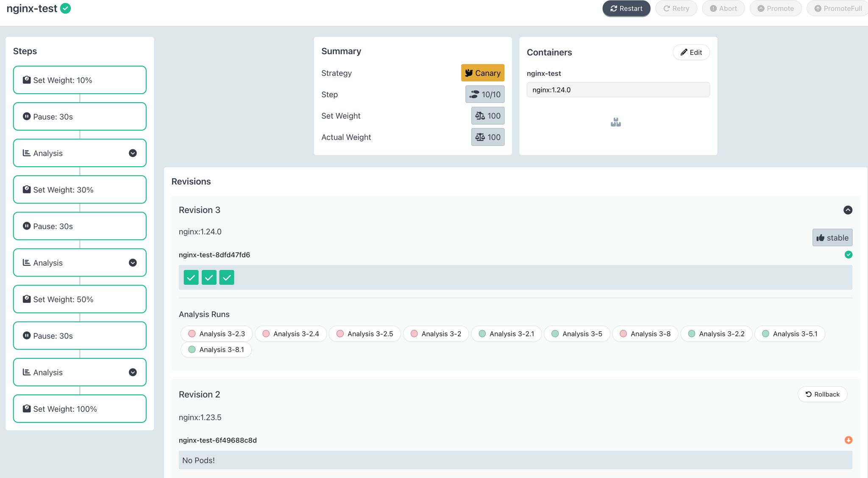
Task: Select the Set Weight: 10% step
Action: (80, 80)
